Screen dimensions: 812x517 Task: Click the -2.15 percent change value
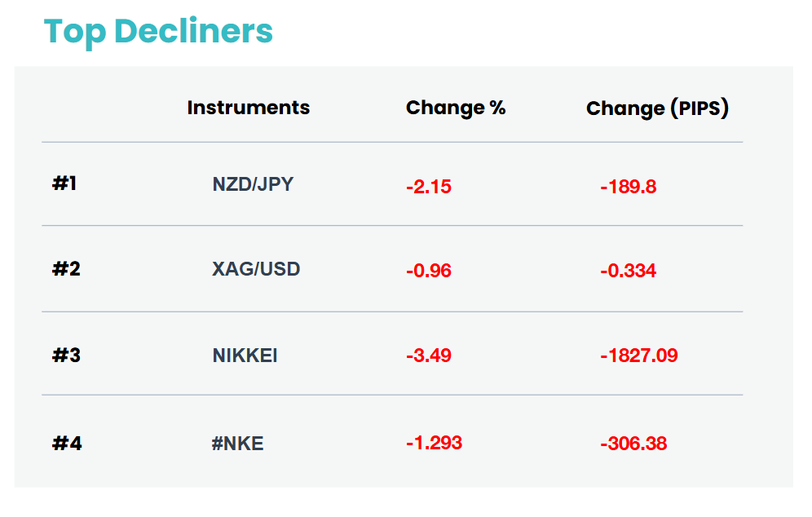coord(429,187)
